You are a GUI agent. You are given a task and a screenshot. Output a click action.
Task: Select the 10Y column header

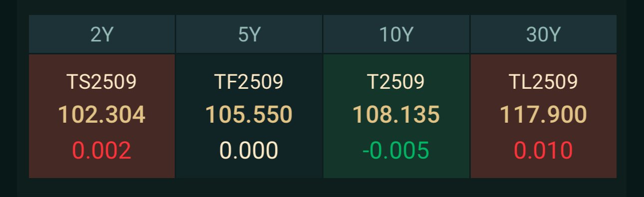point(396,34)
